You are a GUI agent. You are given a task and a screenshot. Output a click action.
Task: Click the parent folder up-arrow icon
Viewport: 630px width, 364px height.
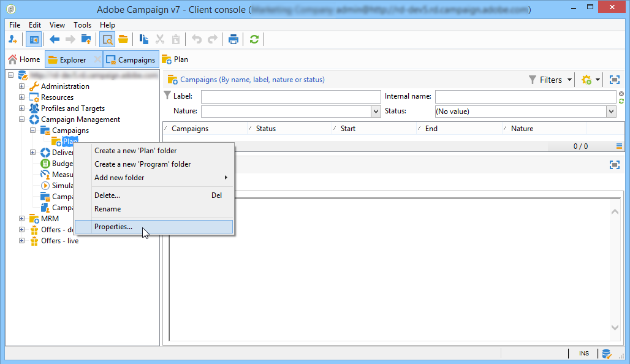tap(86, 39)
